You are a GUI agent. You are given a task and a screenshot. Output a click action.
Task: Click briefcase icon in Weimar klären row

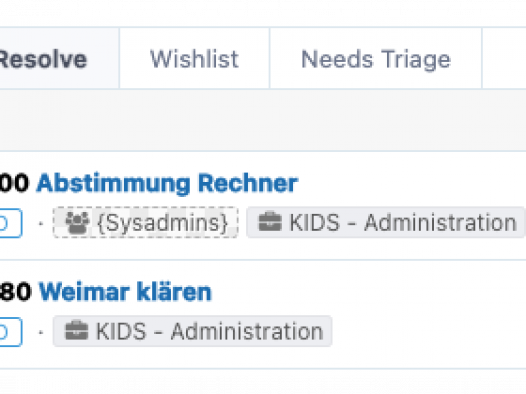[76, 331]
